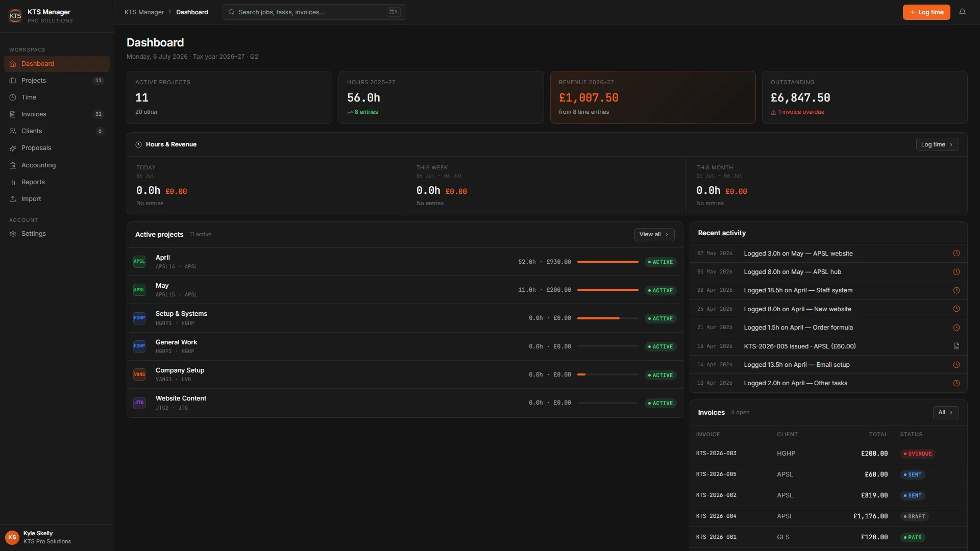Click 'Logged 8.0h on May — APSL hub'

point(793,272)
